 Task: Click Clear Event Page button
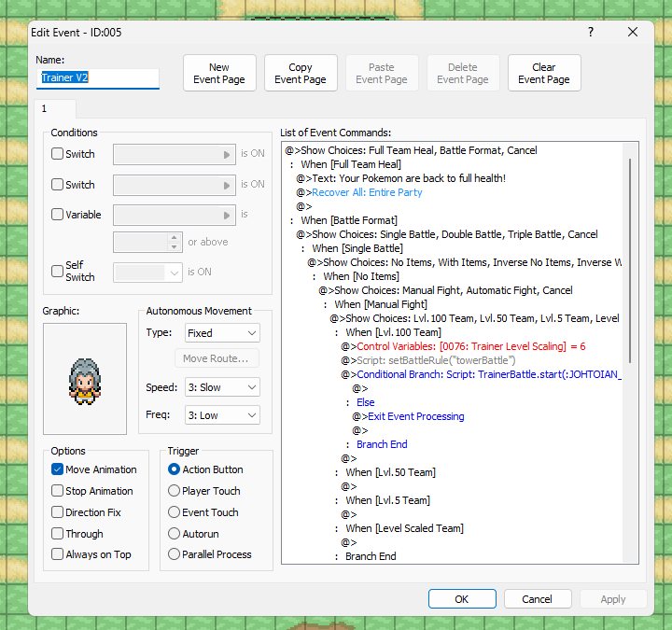[x=544, y=74]
